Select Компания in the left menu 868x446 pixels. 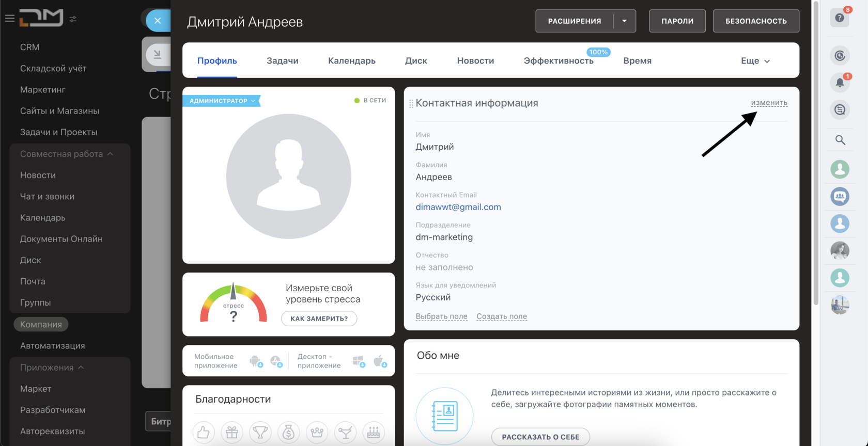coord(41,324)
